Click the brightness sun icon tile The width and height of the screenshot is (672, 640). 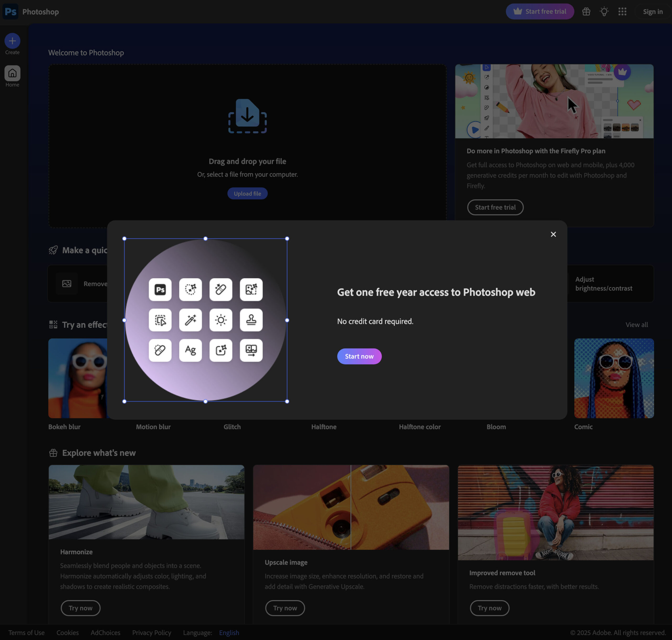[220, 320]
